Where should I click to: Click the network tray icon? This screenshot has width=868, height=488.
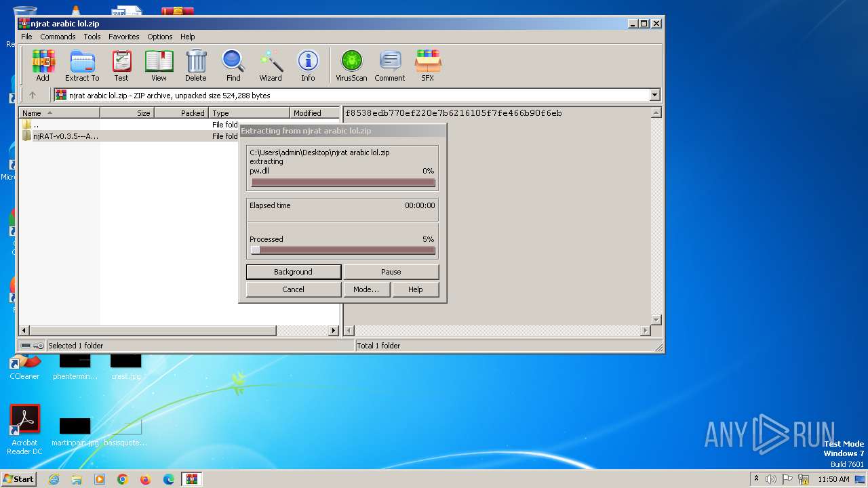(x=804, y=479)
